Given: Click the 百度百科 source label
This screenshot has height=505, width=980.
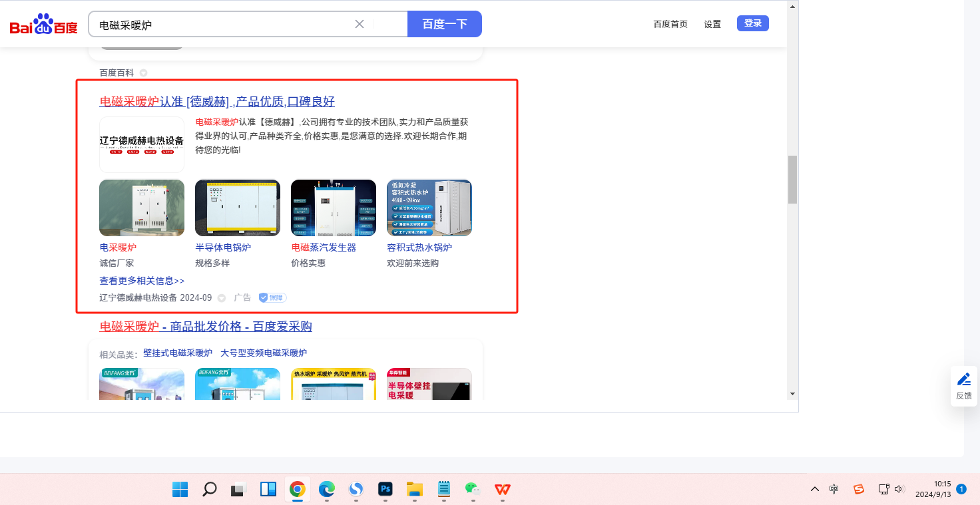Looking at the screenshot, I should pyautogui.click(x=117, y=73).
